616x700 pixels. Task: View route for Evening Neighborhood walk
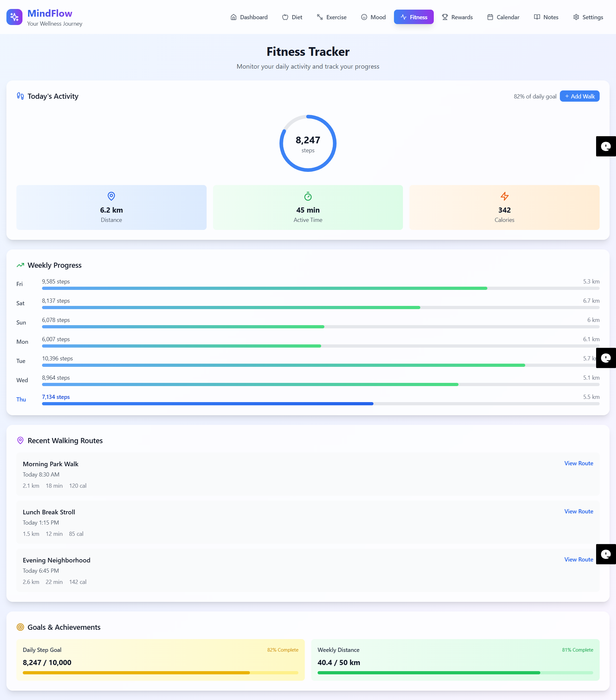[578, 559]
